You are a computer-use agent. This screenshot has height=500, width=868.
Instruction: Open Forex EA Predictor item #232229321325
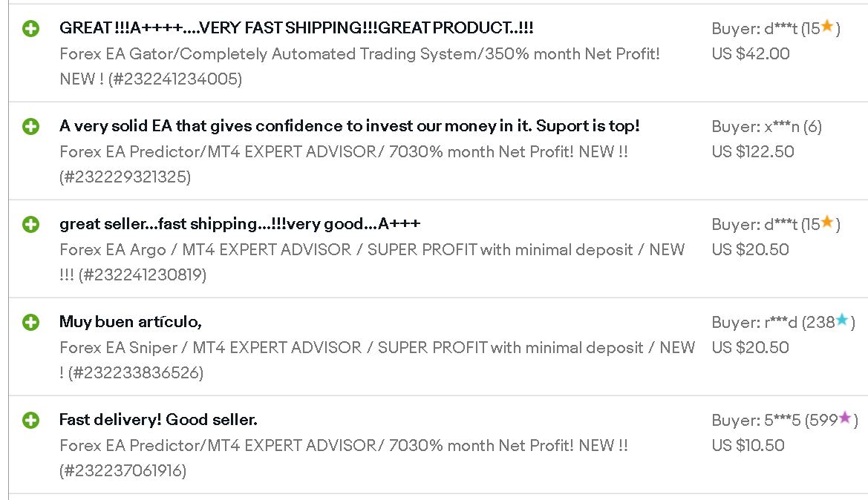[344, 164]
